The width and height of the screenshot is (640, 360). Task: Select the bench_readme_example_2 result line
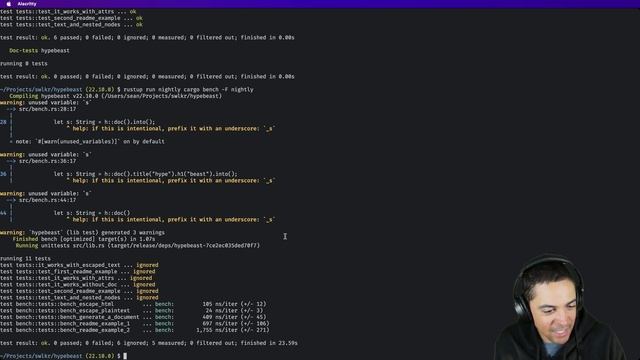click(135, 330)
